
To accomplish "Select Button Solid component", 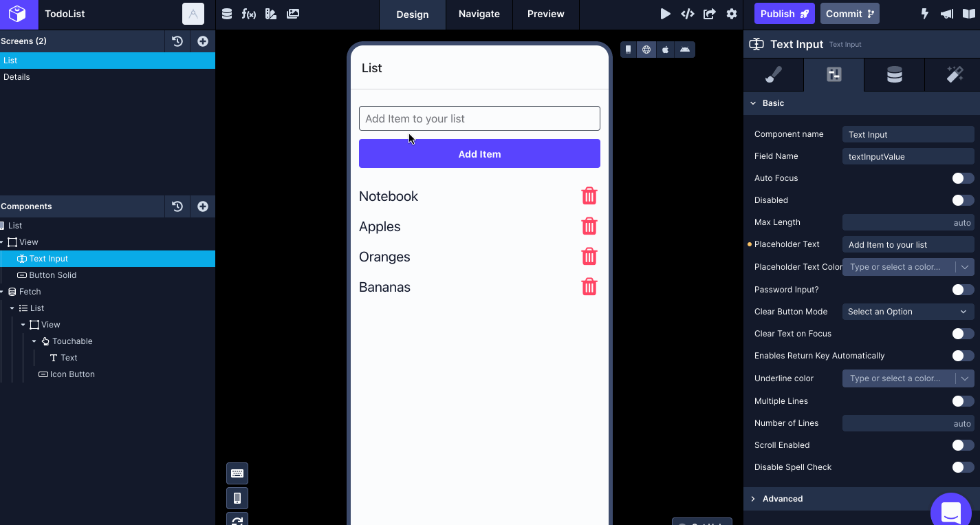I will click(x=107, y=275).
